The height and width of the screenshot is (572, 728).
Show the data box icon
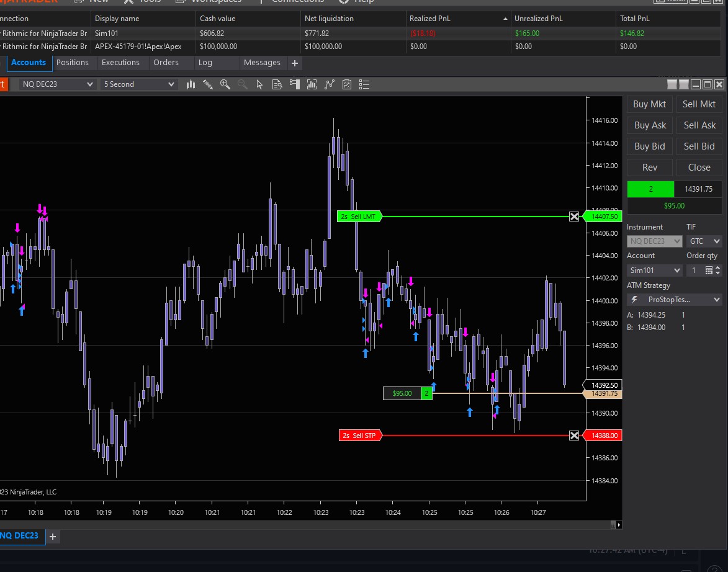277,84
